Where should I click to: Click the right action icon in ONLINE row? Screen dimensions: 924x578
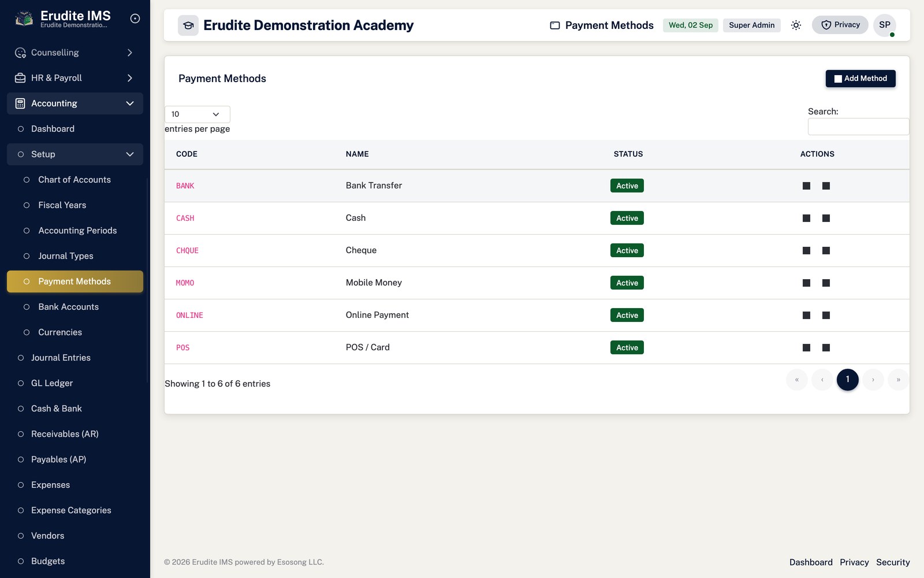click(826, 315)
